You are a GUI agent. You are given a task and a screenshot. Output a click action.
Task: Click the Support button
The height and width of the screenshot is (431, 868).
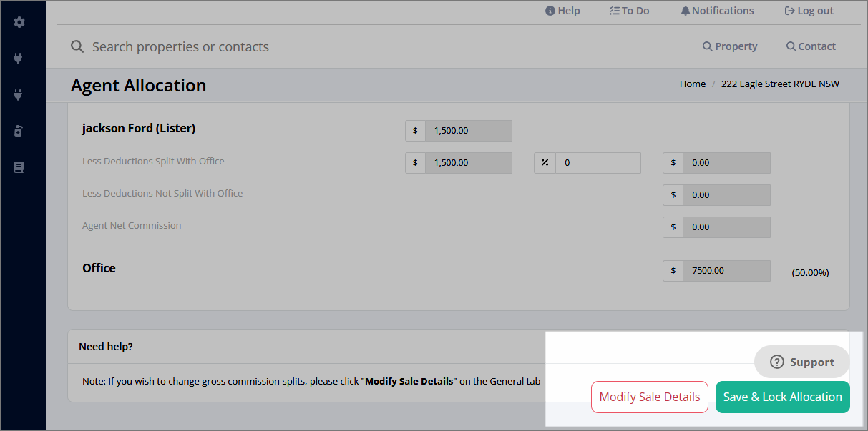point(802,362)
